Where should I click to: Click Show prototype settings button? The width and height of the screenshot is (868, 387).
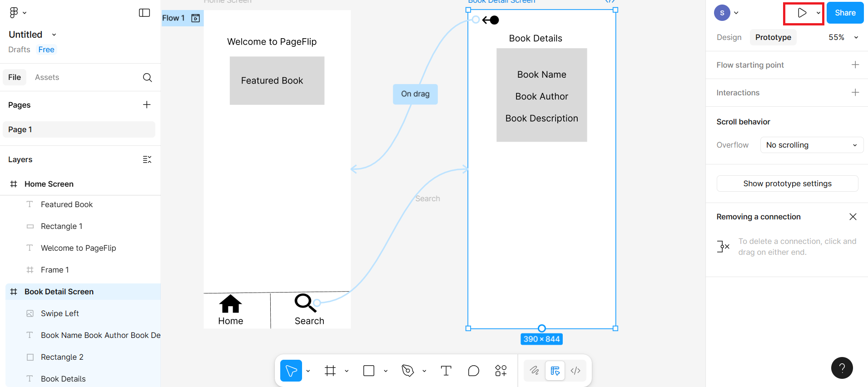pyautogui.click(x=787, y=184)
